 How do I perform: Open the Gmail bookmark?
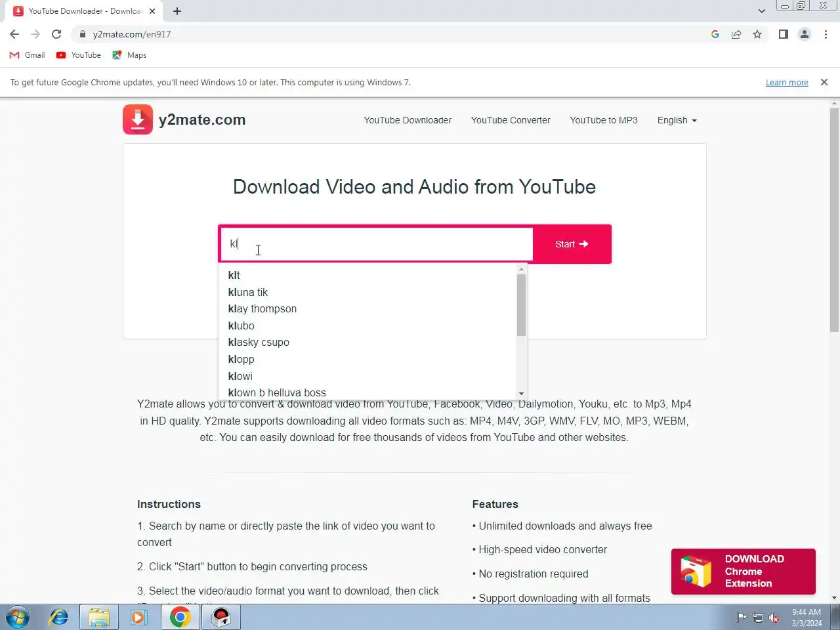(x=28, y=55)
